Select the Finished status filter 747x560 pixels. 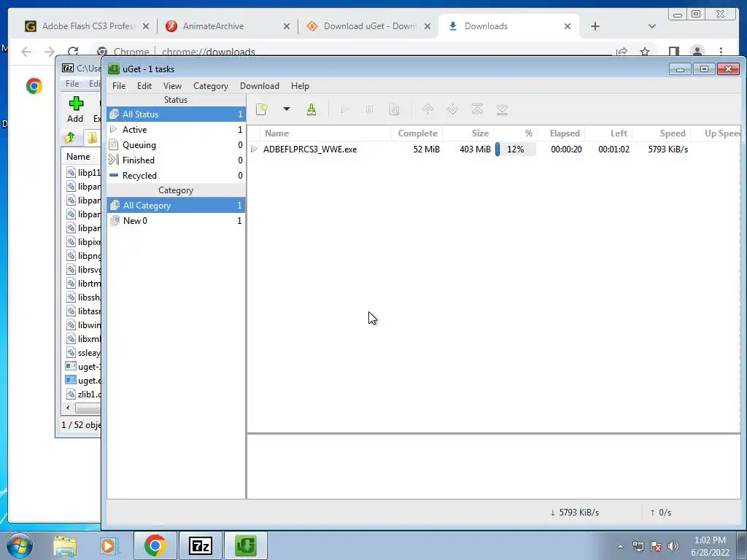pyautogui.click(x=176, y=160)
